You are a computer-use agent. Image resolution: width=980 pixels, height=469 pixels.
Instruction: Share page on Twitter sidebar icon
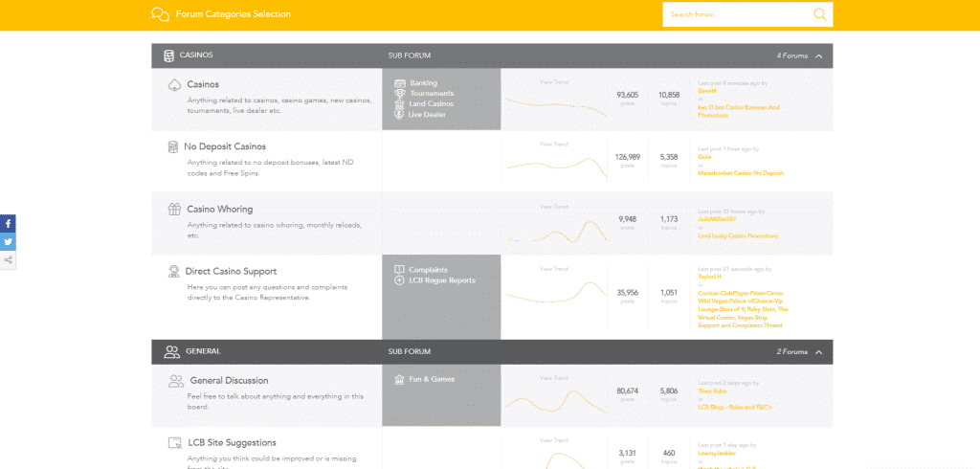pos(8,241)
